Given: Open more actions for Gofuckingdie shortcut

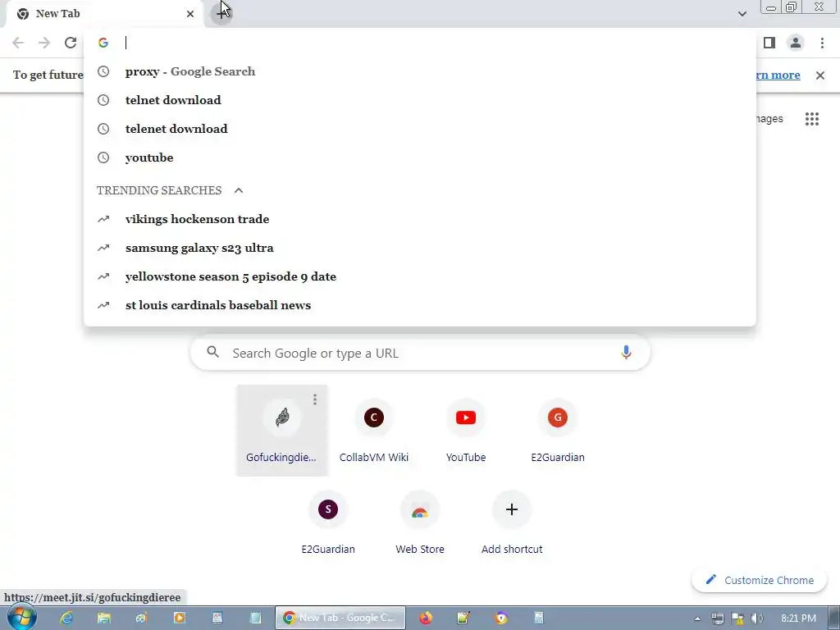Looking at the screenshot, I should pos(315,399).
